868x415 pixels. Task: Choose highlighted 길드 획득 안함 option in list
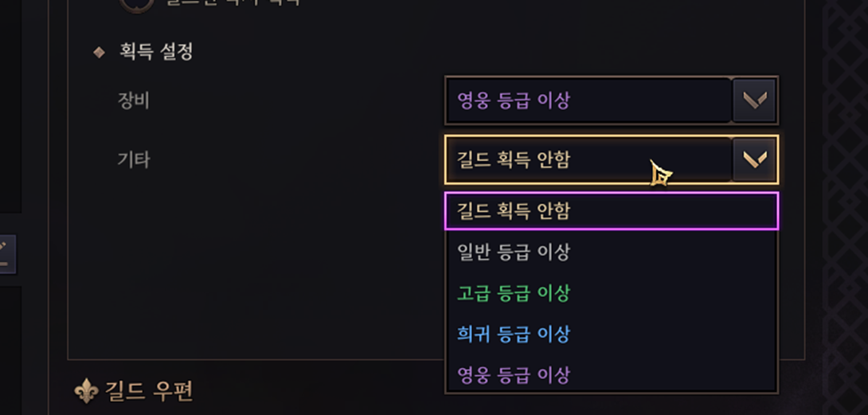611,211
